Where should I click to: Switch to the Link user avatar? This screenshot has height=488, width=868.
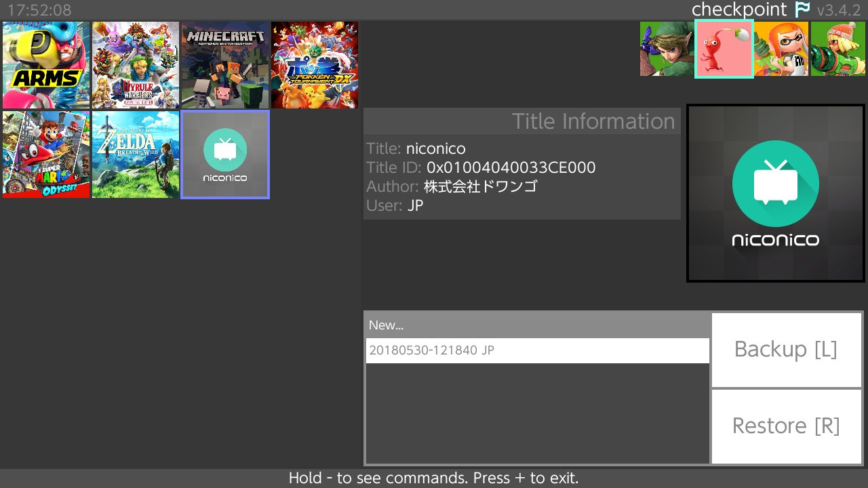[x=667, y=49]
